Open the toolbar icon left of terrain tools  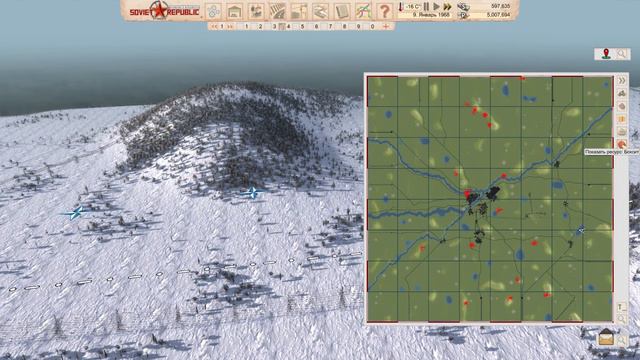(x=299, y=11)
